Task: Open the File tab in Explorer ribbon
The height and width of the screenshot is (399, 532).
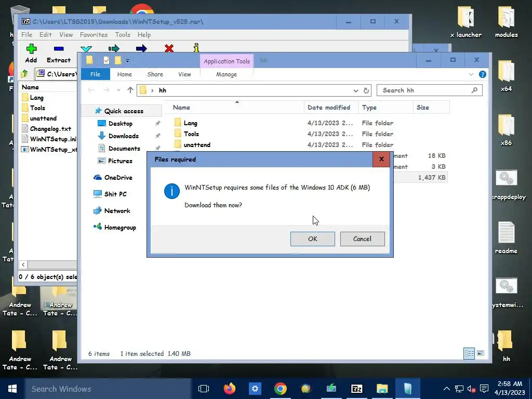Action: click(x=96, y=74)
